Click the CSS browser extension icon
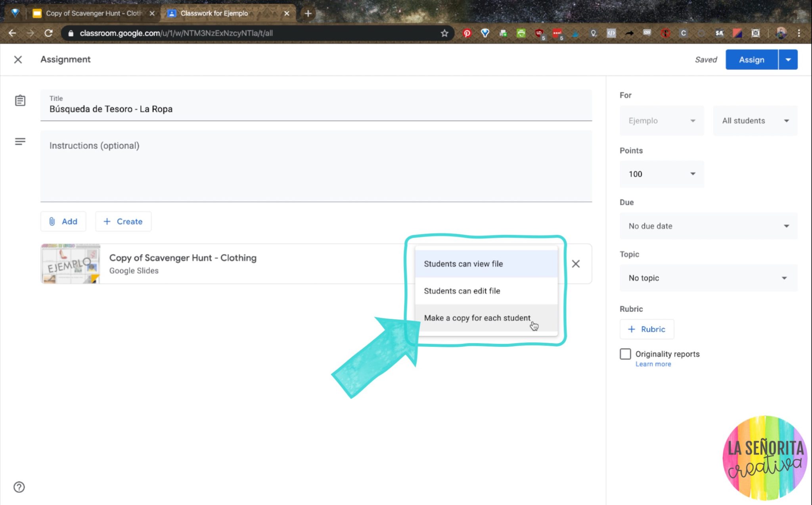Viewport: 812px width, 505px height. click(647, 33)
